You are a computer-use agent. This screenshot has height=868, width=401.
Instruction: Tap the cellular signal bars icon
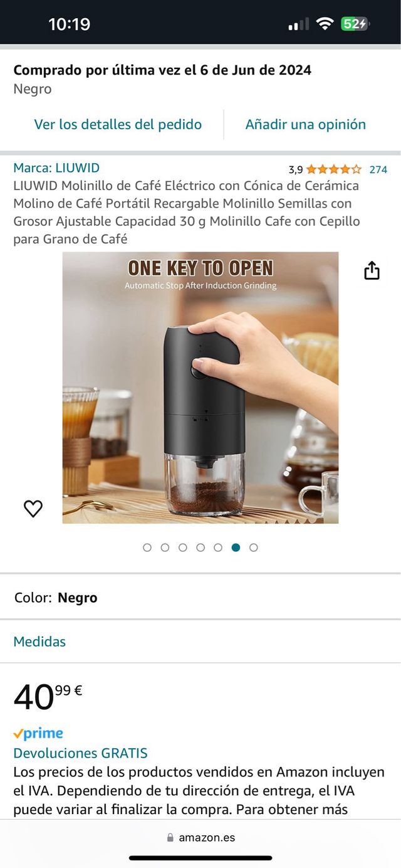[298, 24]
